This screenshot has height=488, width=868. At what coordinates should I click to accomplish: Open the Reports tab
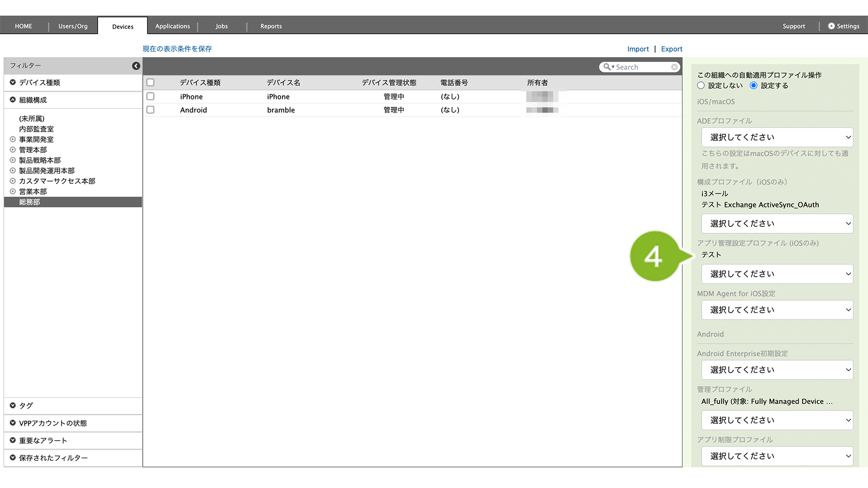271,26
